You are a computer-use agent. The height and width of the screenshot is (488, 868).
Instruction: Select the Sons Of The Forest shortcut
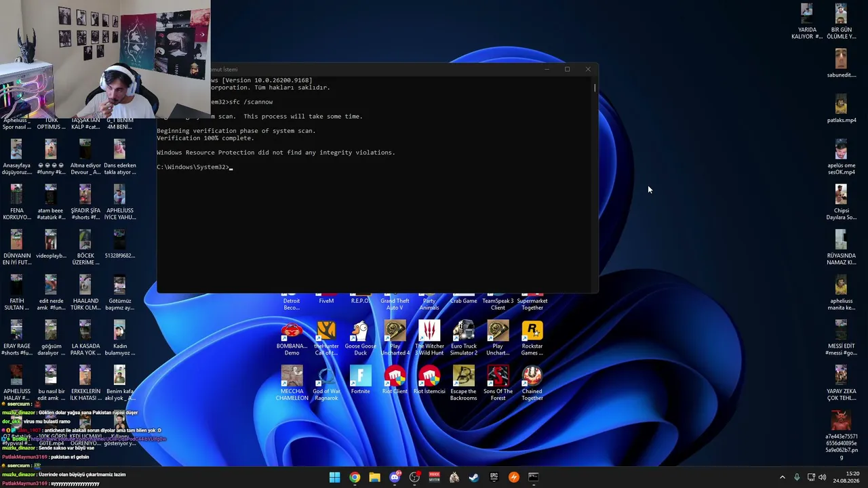[498, 384]
